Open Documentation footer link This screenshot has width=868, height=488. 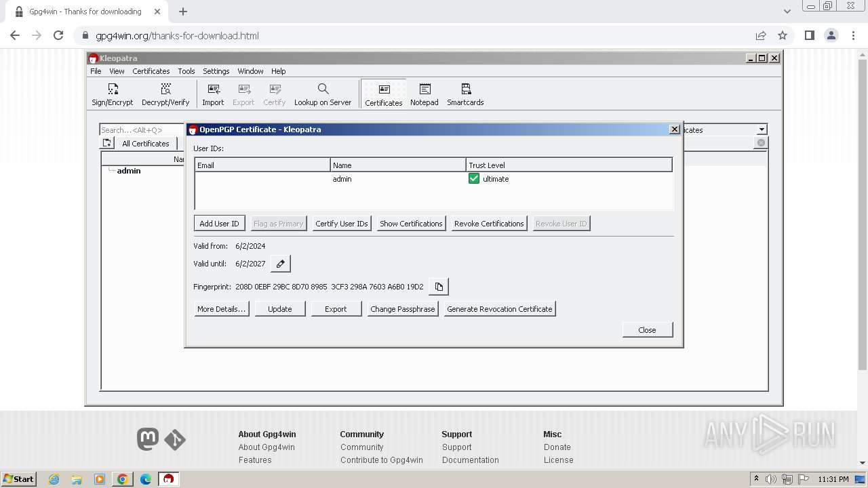click(x=471, y=460)
